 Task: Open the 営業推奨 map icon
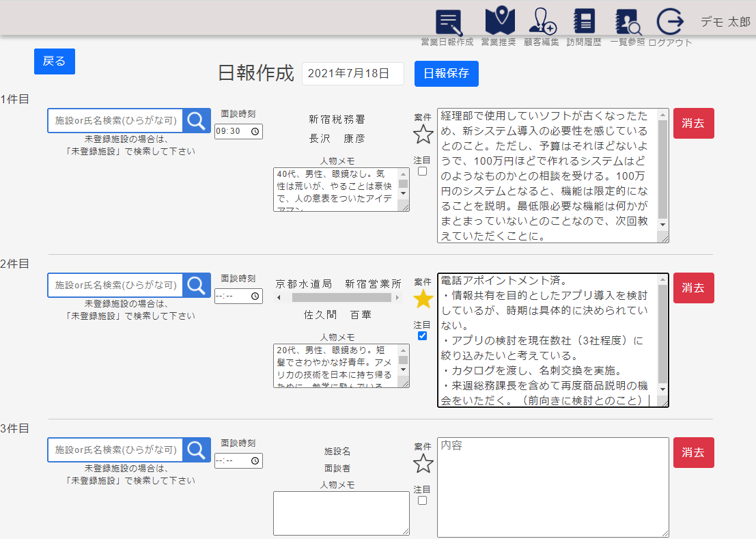click(x=499, y=21)
